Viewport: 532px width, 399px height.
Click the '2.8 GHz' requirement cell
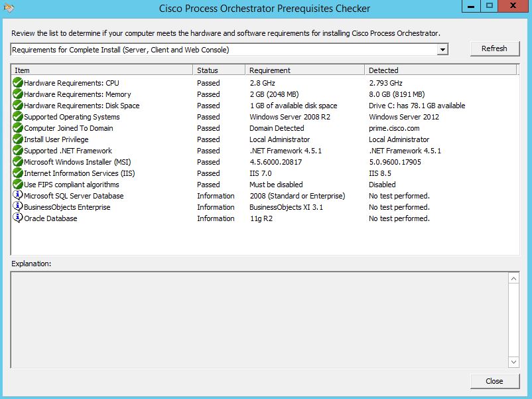click(x=262, y=83)
